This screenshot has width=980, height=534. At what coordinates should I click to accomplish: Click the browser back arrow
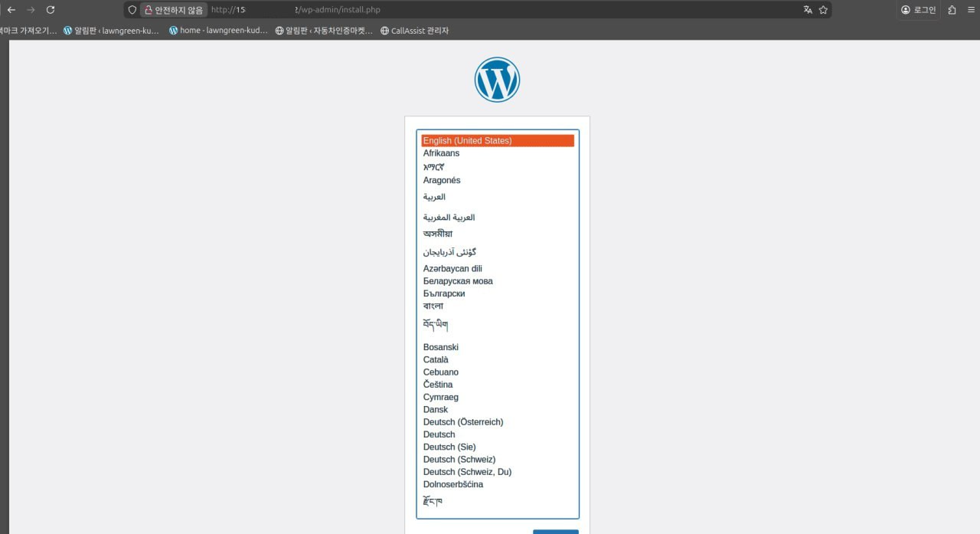coord(11,10)
